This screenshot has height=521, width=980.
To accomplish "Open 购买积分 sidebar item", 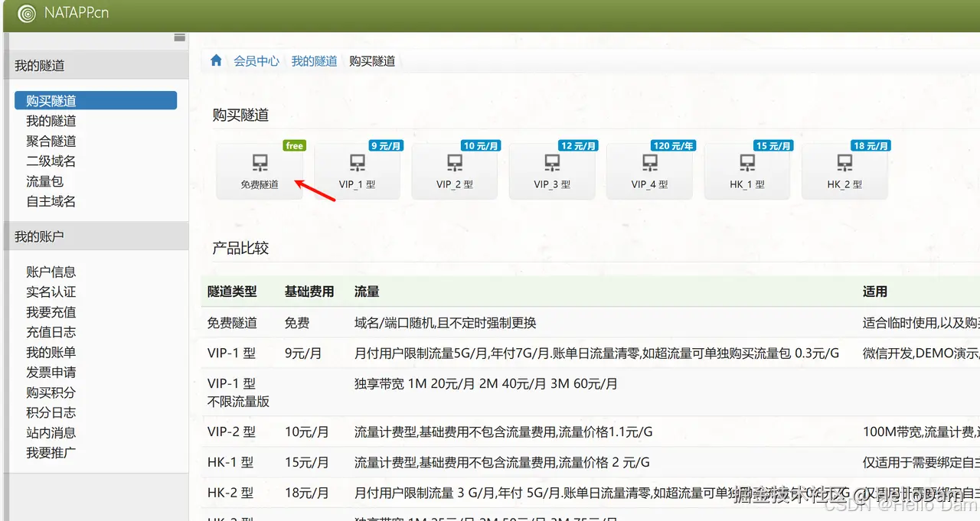I will point(51,392).
